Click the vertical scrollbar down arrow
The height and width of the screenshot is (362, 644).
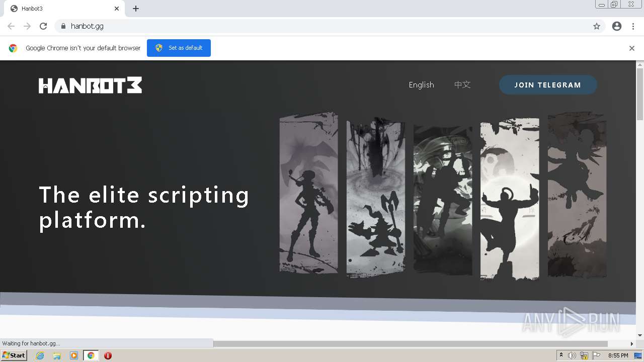click(640, 335)
